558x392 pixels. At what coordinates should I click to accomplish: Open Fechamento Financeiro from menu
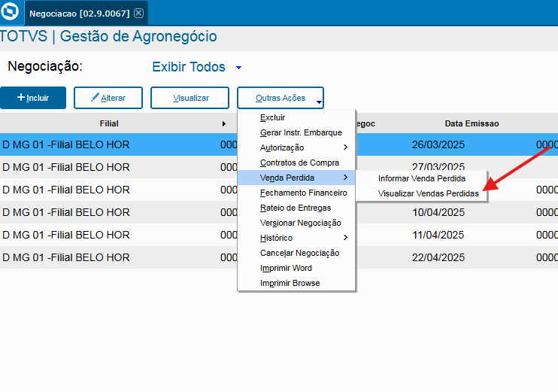[296, 193]
